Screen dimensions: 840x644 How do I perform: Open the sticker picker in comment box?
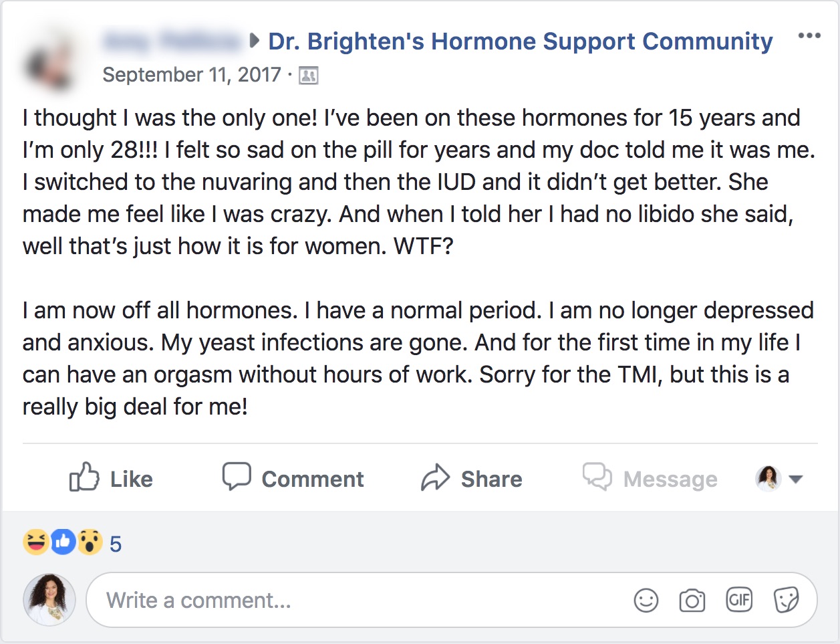coord(786,600)
